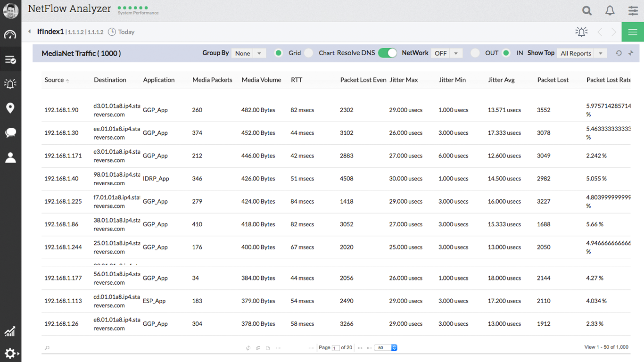Open the notifications bell
This screenshot has width=644, height=362.
[x=610, y=10]
